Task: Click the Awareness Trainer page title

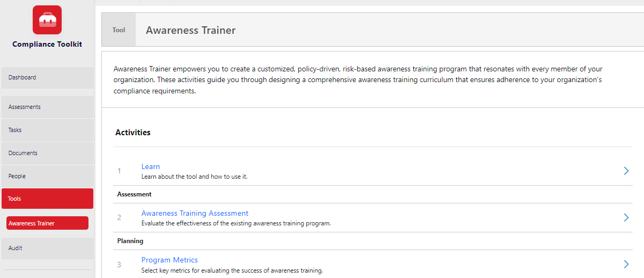Action: (190, 30)
